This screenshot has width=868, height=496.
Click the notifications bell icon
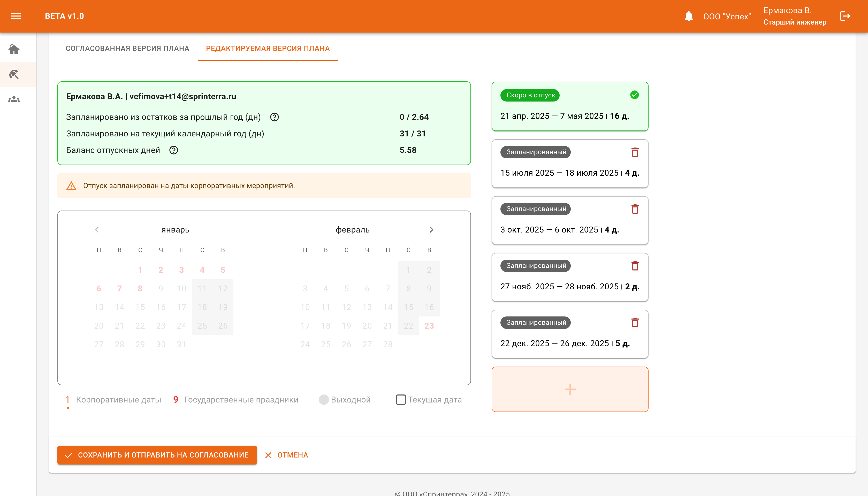(688, 16)
